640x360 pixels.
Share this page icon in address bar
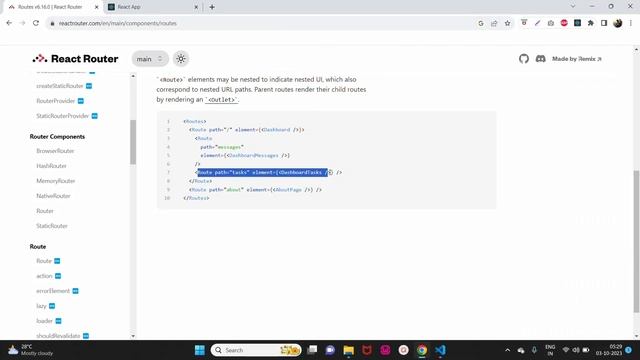pyautogui.click(x=494, y=23)
